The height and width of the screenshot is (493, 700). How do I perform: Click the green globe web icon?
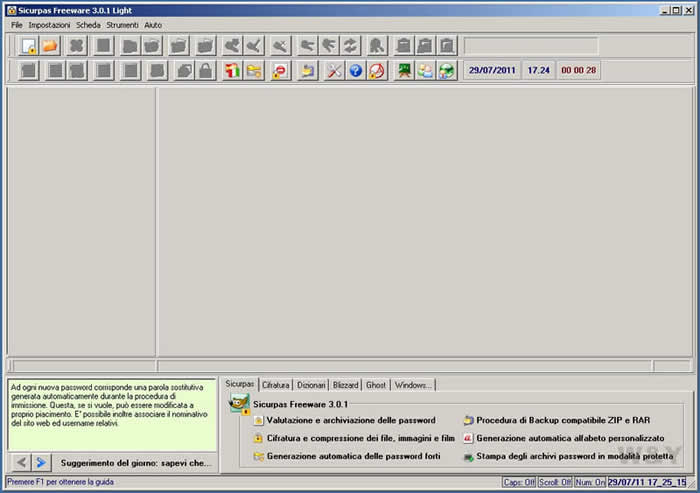click(447, 71)
